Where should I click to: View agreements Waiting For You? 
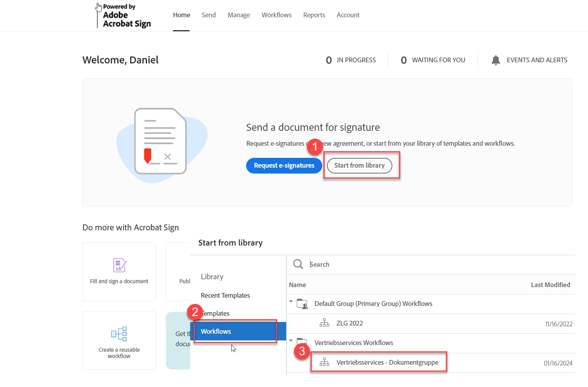click(x=433, y=60)
